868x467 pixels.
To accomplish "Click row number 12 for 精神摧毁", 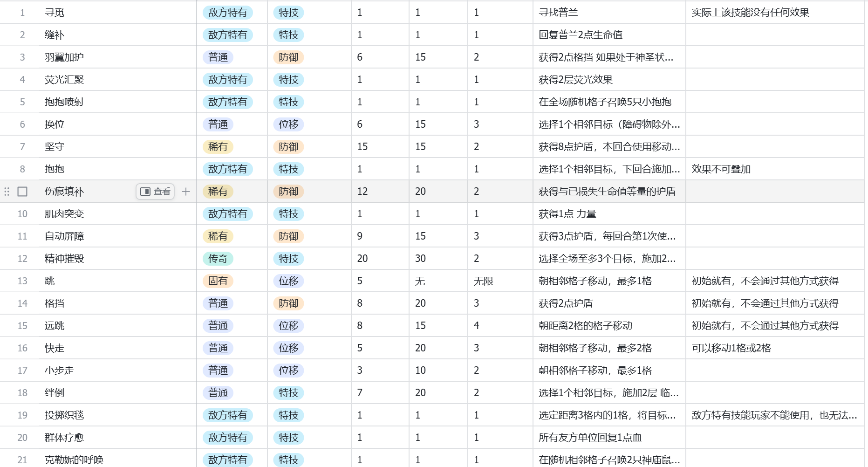I will [22, 259].
